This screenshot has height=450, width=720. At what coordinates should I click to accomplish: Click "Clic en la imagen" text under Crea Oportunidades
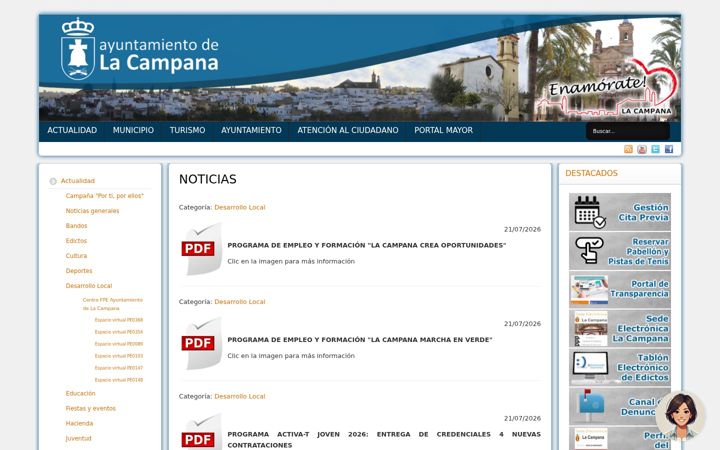point(291,261)
